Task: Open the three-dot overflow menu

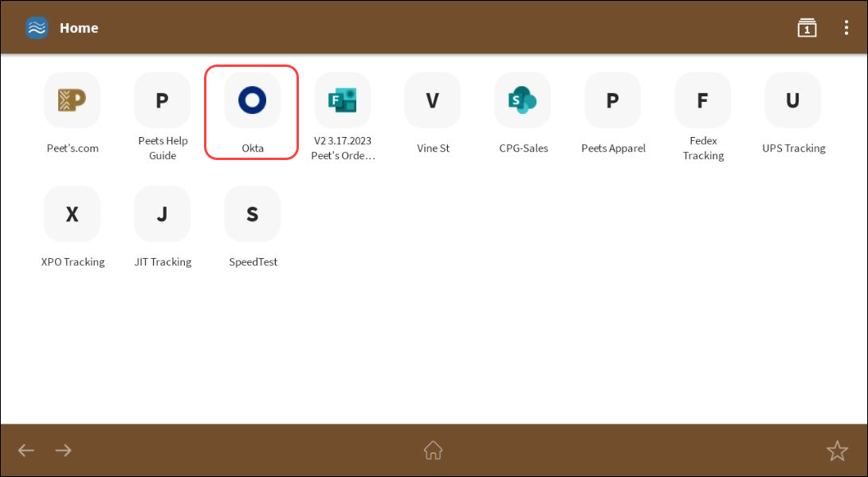Action: [x=846, y=27]
